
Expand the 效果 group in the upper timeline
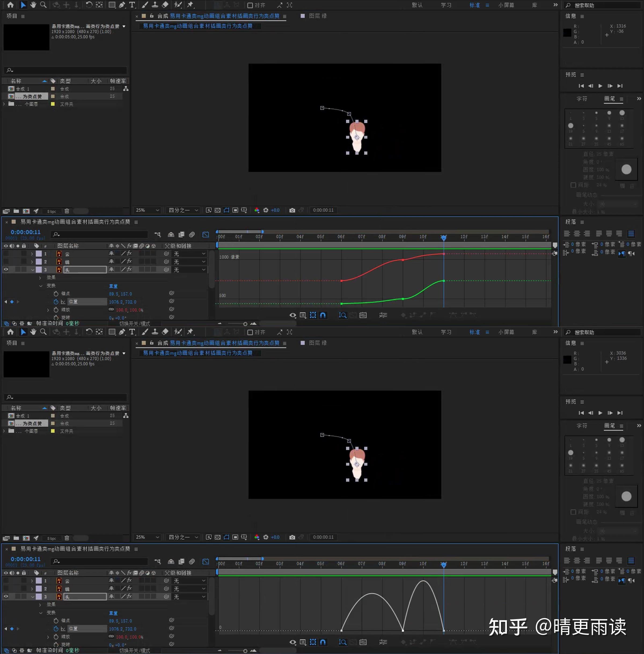coord(40,278)
